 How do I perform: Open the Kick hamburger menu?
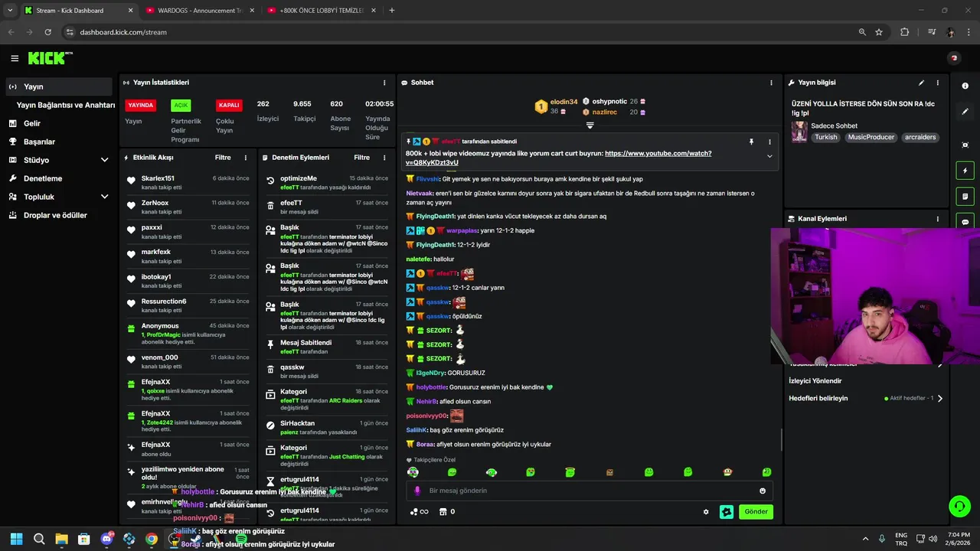pyautogui.click(x=15, y=58)
